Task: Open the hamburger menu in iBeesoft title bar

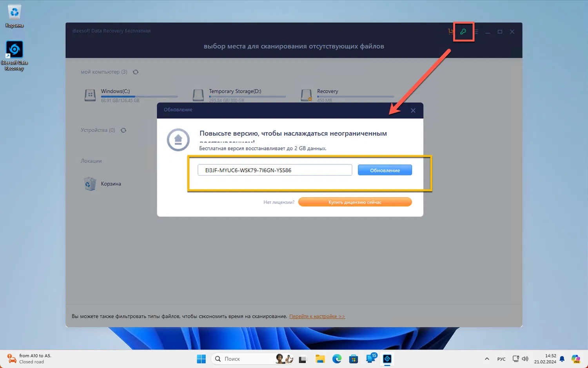Action: [476, 32]
